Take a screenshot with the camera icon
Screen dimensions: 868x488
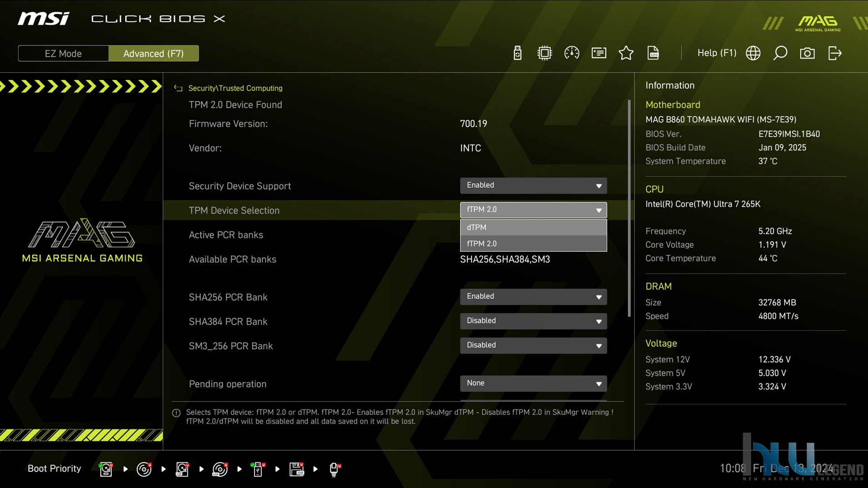(x=807, y=53)
